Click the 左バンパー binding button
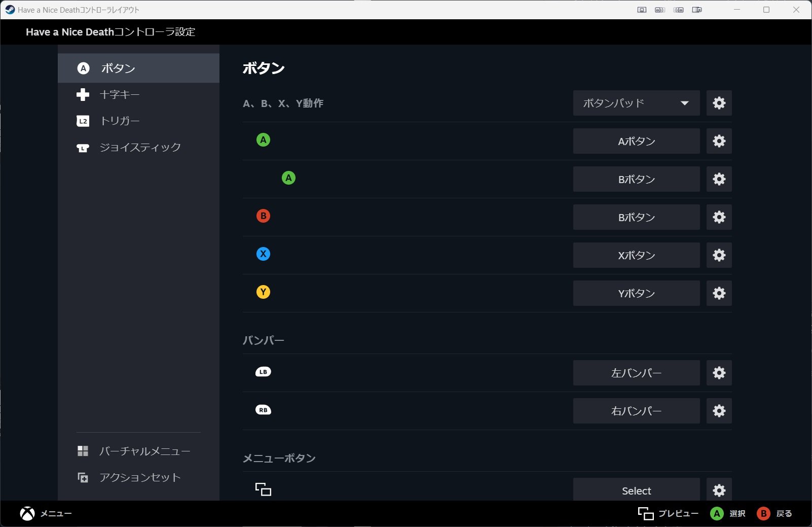Viewport: 812px width, 527px height. tap(636, 373)
